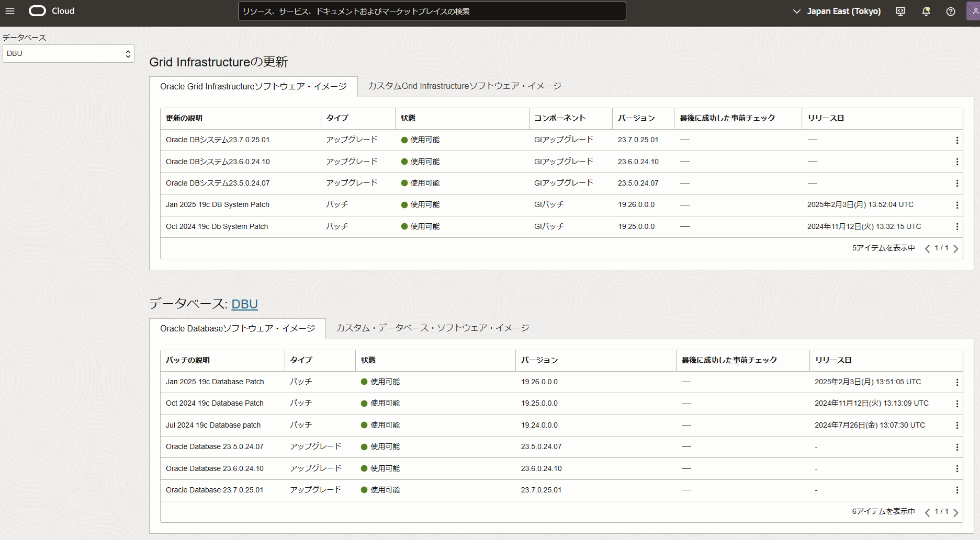Select Oracle Databaseソフトウェア・イメージ tab
The height and width of the screenshot is (540, 980).
(x=238, y=328)
